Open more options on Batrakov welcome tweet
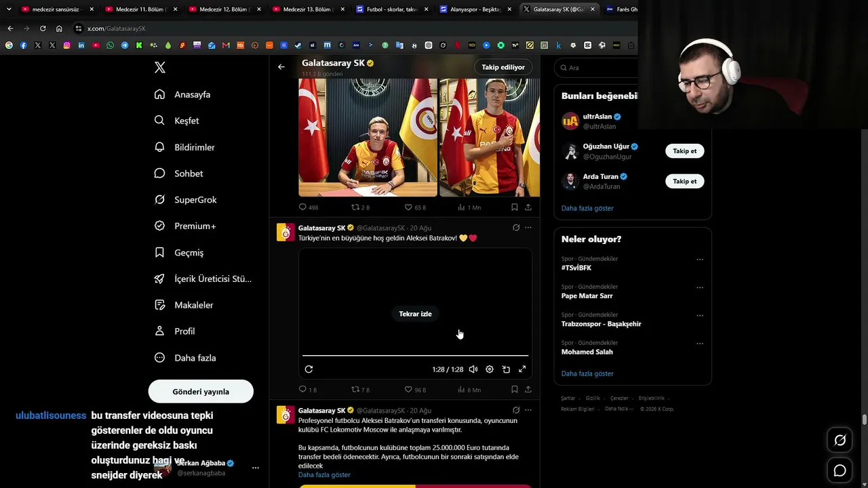 point(528,228)
